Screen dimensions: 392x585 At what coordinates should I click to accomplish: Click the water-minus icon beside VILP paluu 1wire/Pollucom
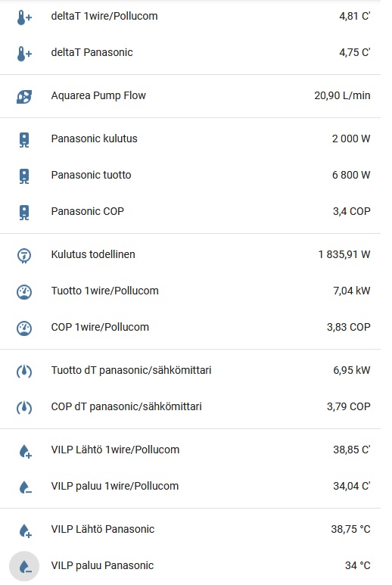pyautogui.click(x=25, y=487)
